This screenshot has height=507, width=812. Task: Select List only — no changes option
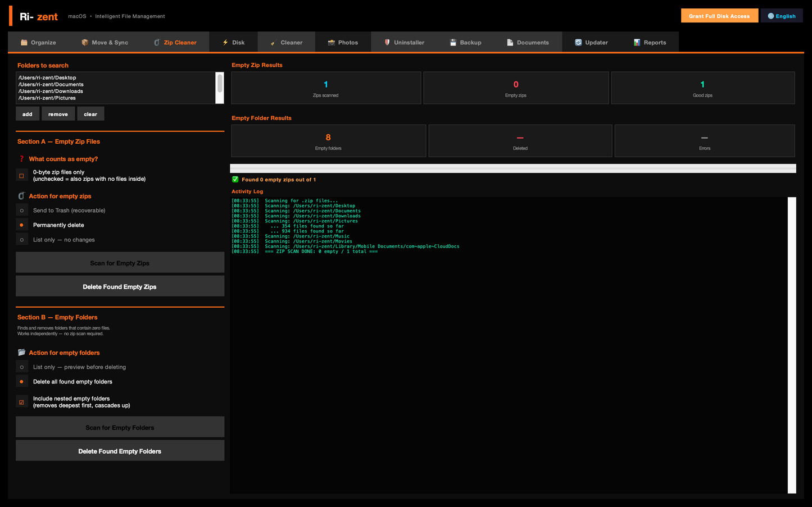tap(21, 240)
